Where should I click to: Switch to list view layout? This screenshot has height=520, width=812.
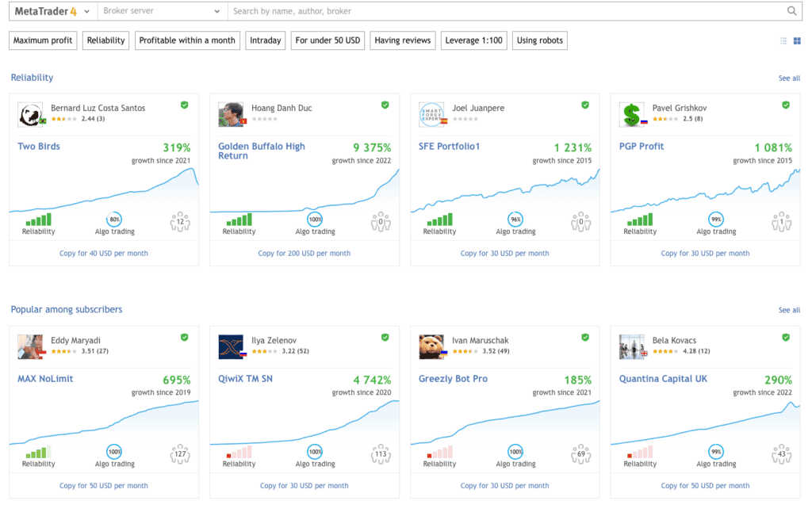pos(783,41)
